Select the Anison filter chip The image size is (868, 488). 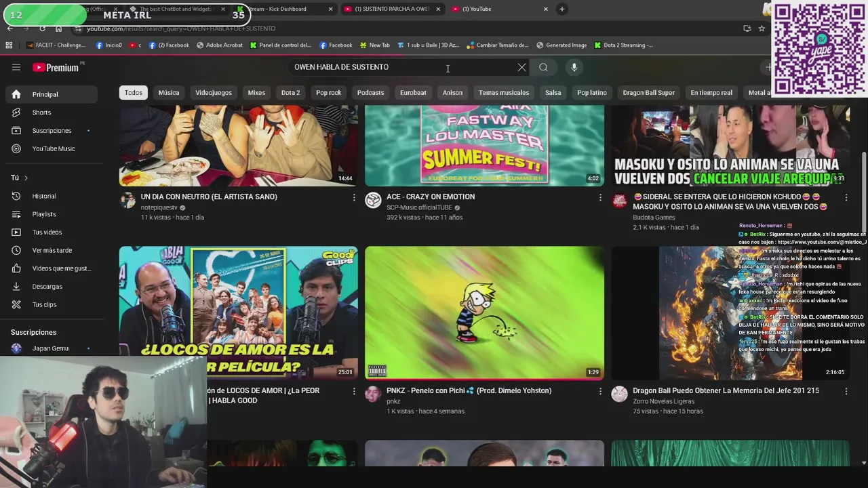pos(452,93)
